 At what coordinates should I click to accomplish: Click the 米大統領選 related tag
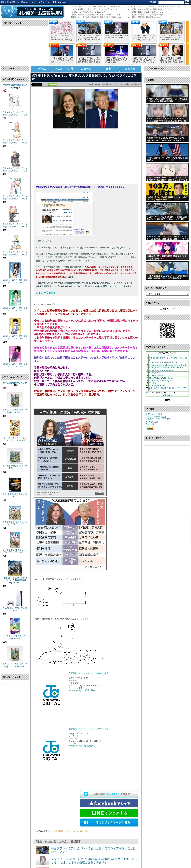click(x=58, y=831)
